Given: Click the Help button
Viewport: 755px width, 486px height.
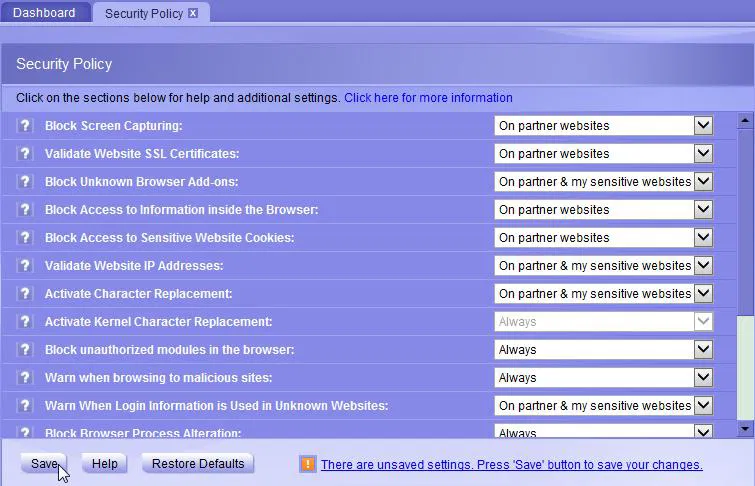Looking at the screenshot, I should [104, 464].
